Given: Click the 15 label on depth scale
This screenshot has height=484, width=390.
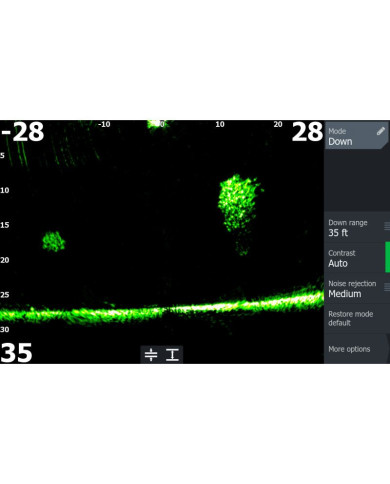Looking at the screenshot, I should [x=5, y=225].
